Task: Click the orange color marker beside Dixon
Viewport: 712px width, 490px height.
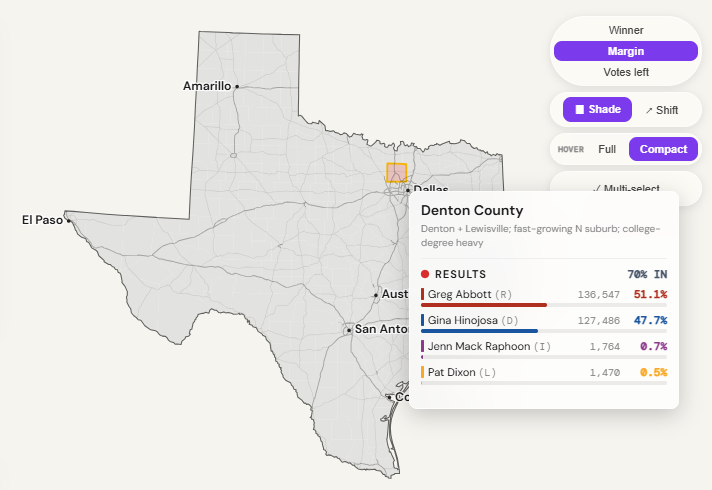Action: pos(422,372)
